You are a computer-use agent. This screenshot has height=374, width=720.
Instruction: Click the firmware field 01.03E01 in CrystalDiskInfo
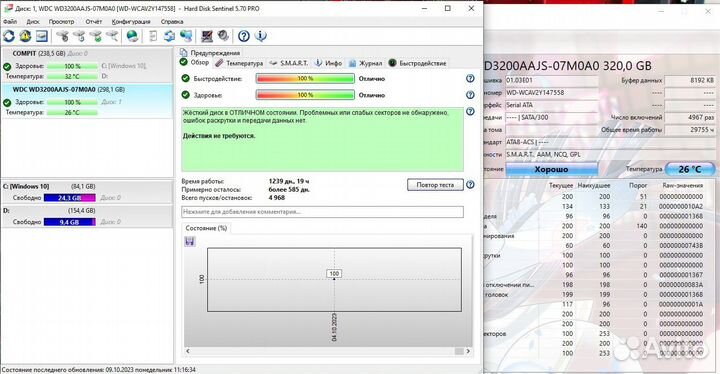[551, 80]
